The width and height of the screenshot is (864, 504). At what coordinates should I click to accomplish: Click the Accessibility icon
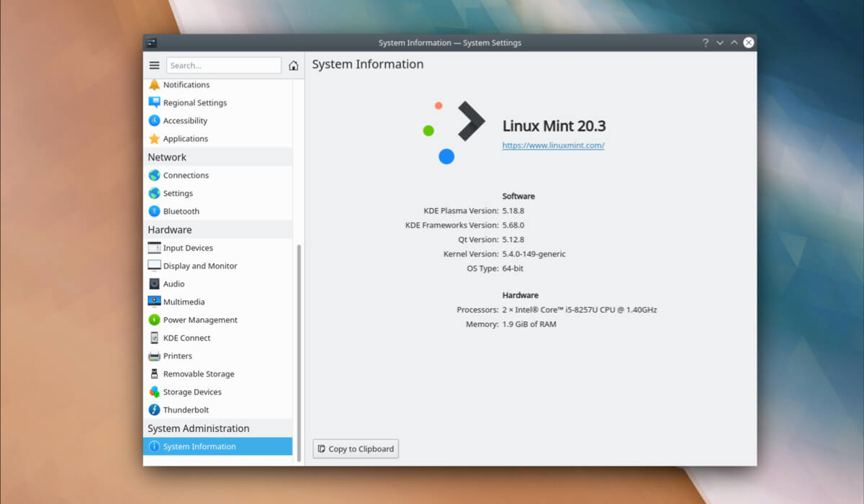tap(154, 120)
